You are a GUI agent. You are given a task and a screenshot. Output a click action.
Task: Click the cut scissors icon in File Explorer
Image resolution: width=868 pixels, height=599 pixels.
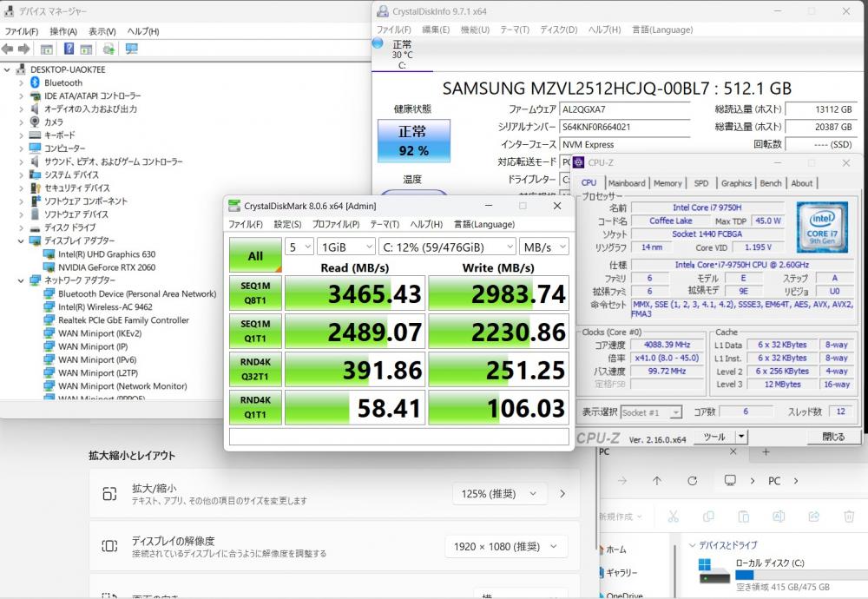coord(674,517)
